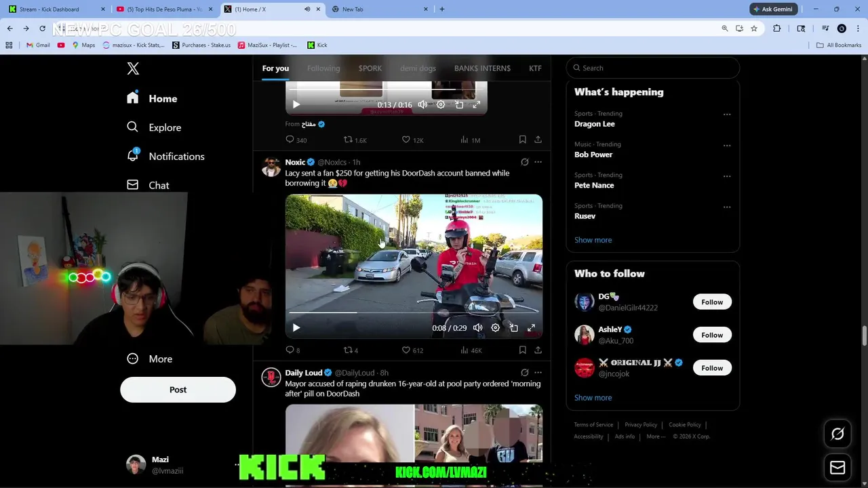Follow ORIGINAL JJ @jncojok

[712, 368]
